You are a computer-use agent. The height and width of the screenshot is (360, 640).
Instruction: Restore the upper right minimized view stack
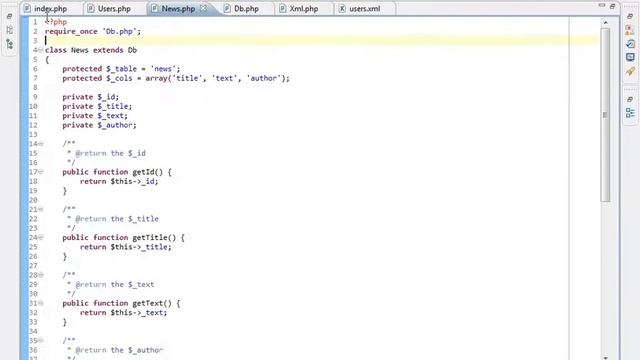630,16
